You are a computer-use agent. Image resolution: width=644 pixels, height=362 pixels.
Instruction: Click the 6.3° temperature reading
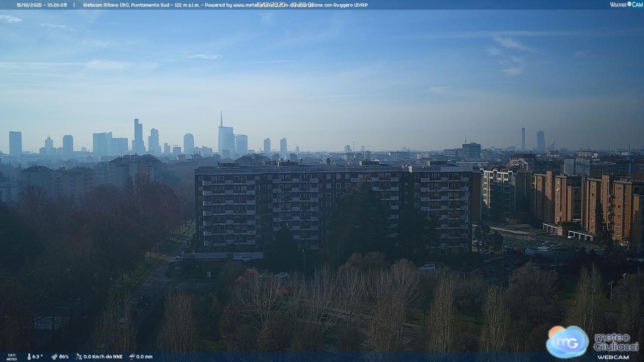38,356
